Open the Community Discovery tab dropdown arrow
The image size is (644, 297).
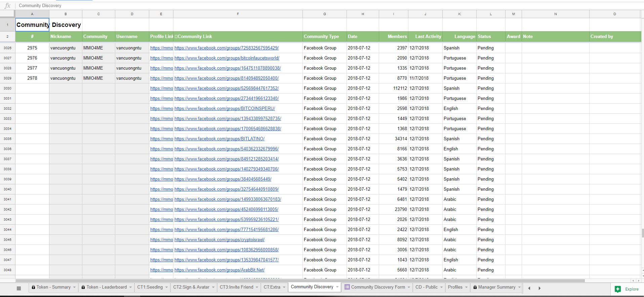click(x=337, y=287)
